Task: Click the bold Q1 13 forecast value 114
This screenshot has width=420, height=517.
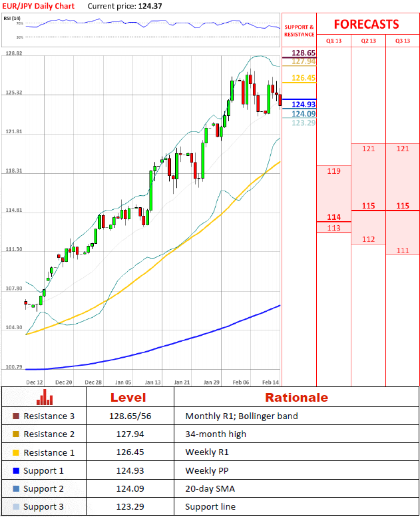Action: tap(333, 217)
